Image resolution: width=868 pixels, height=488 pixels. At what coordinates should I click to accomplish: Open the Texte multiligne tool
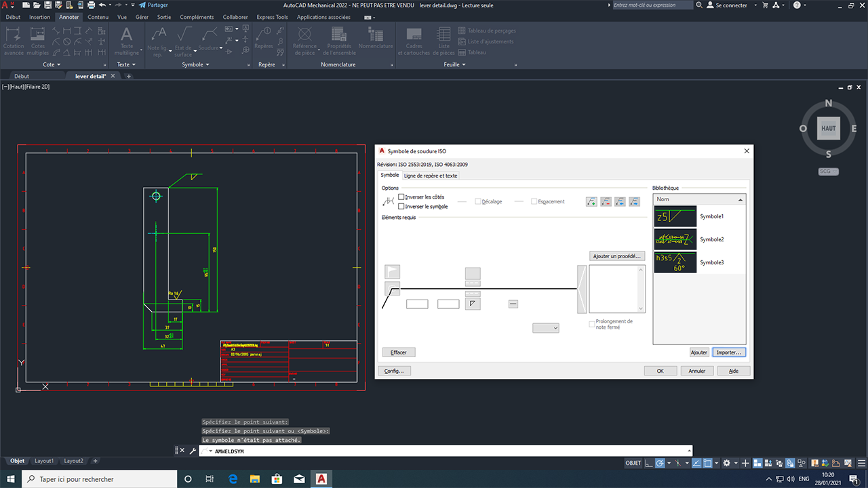(126, 41)
